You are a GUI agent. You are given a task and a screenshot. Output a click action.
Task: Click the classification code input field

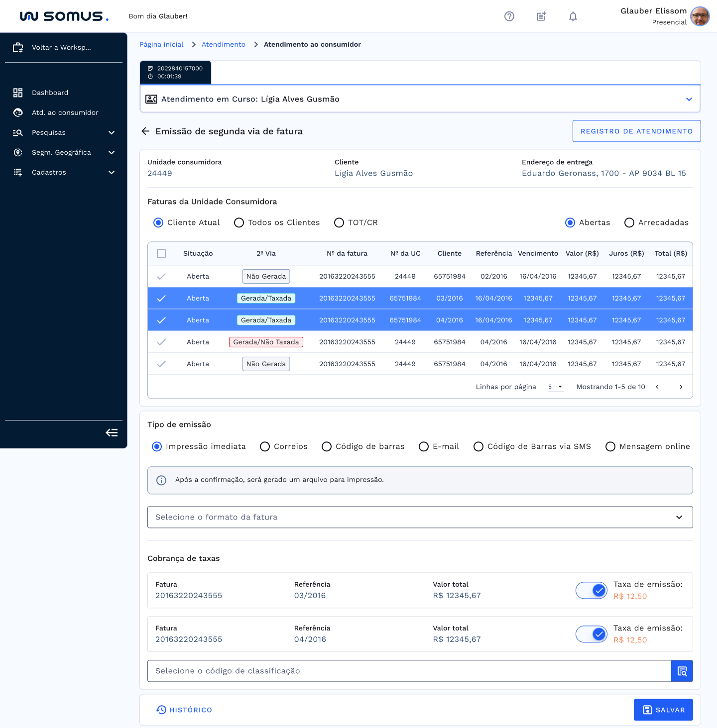pyautogui.click(x=409, y=671)
